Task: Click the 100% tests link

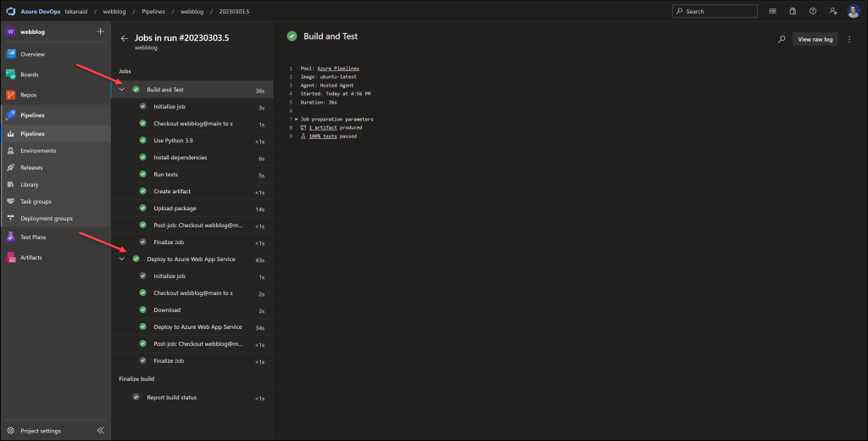Action: coord(323,137)
